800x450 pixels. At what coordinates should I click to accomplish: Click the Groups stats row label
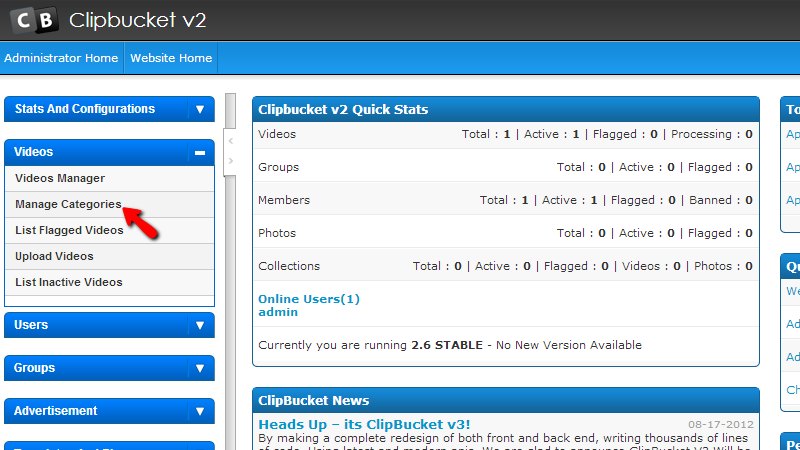[279, 167]
